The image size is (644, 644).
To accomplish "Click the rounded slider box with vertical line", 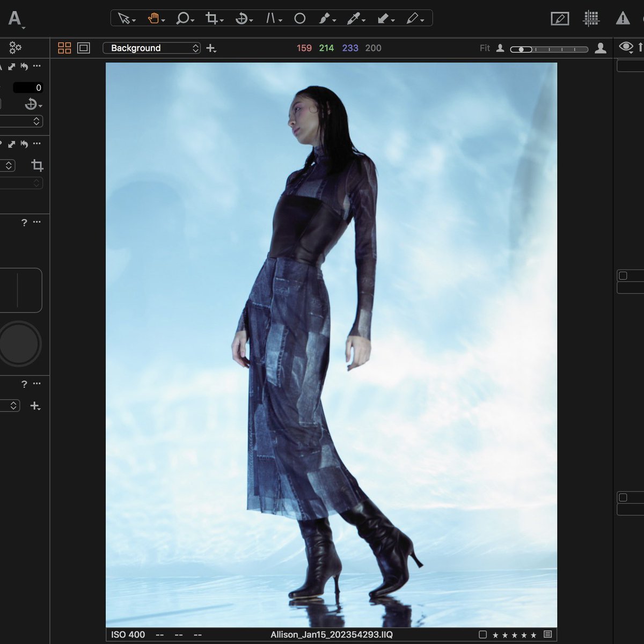I will (x=20, y=290).
